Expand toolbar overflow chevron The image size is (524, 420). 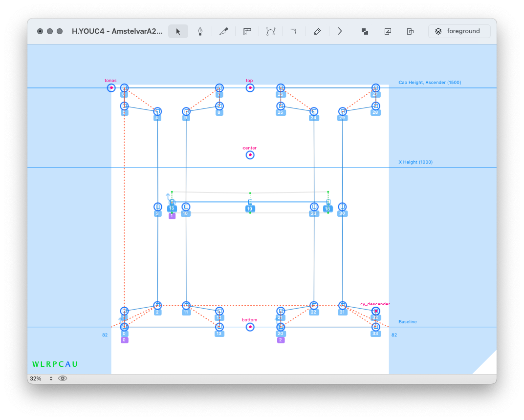coord(340,31)
